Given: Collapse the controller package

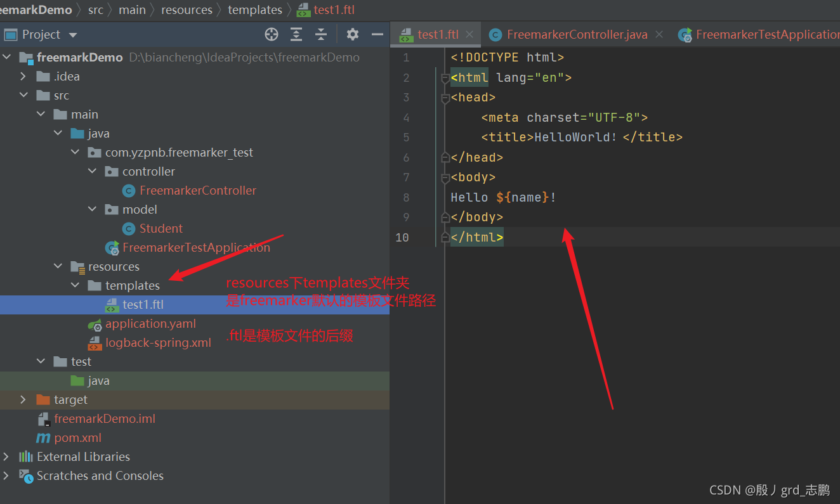Looking at the screenshot, I should pos(93,171).
